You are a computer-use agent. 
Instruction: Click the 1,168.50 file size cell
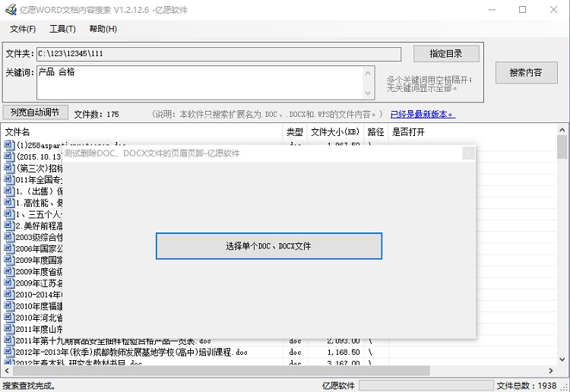[344, 352]
